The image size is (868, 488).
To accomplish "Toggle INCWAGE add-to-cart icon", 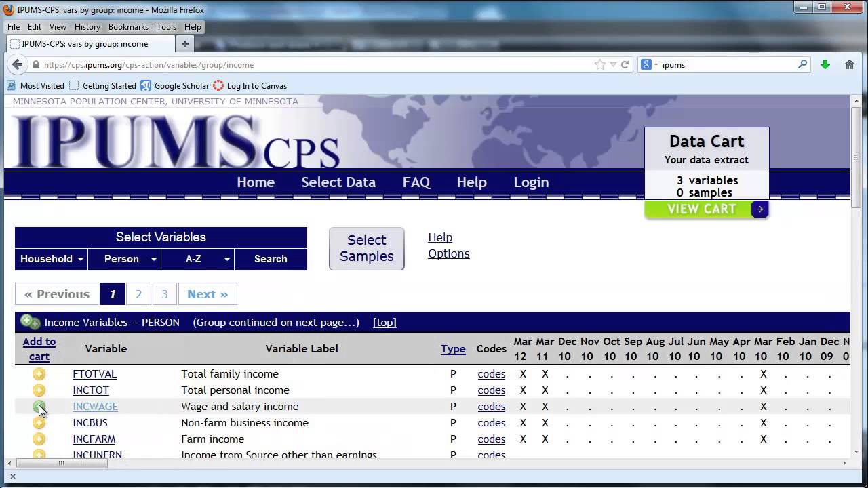I will [x=39, y=407].
